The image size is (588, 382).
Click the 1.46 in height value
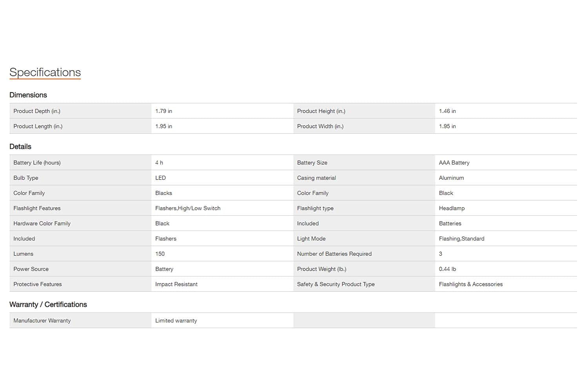click(447, 111)
